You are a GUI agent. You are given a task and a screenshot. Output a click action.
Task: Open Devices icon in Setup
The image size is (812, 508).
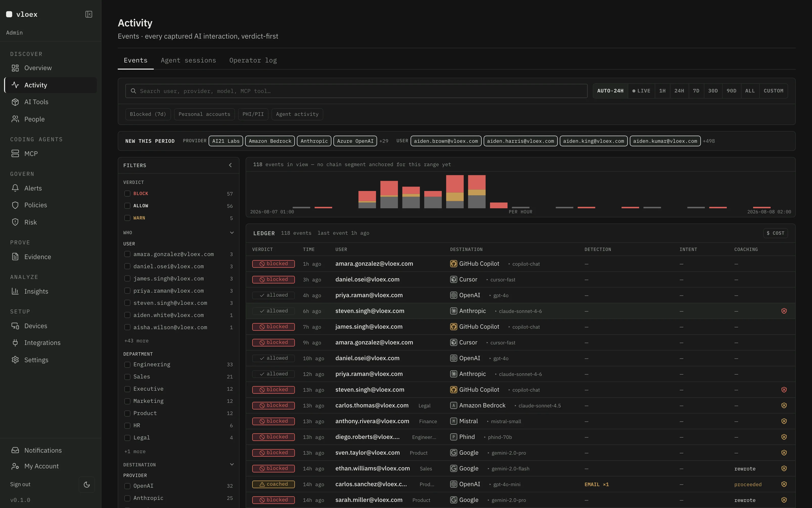15,326
